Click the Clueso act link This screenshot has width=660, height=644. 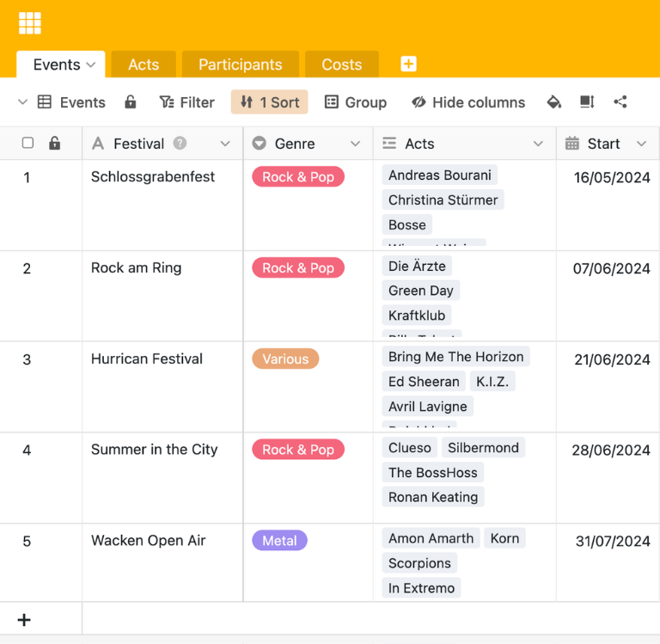(x=410, y=447)
